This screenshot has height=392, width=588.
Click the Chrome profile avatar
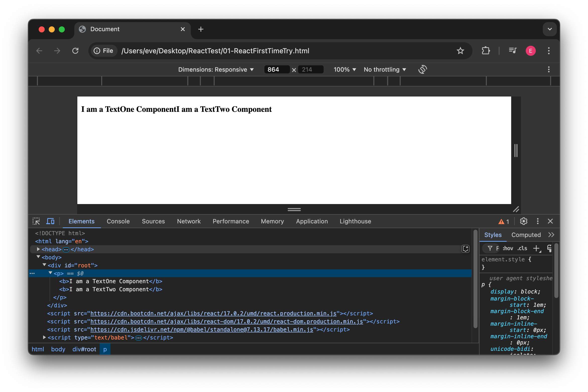pyautogui.click(x=531, y=51)
